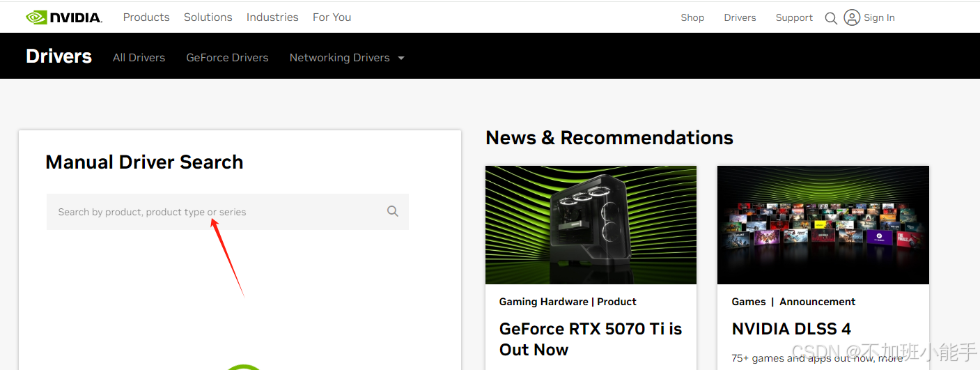Click the Networking Drivers label
Viewport: 980px width, 370px height.
tap(339, 58)
